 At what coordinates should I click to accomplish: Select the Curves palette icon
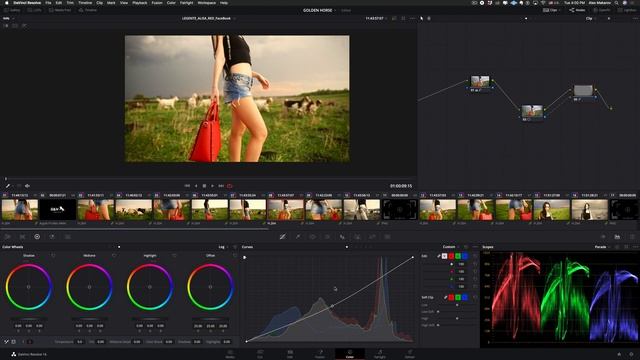282,237
